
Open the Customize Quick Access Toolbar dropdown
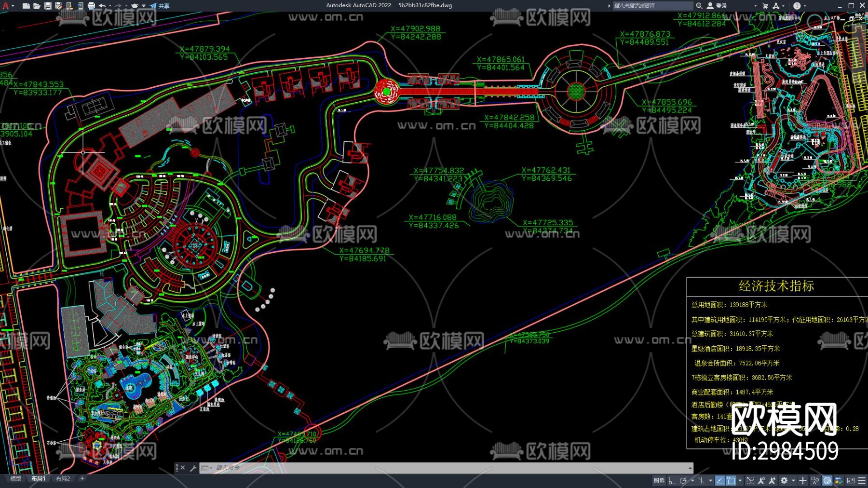[x=144, y=6]
